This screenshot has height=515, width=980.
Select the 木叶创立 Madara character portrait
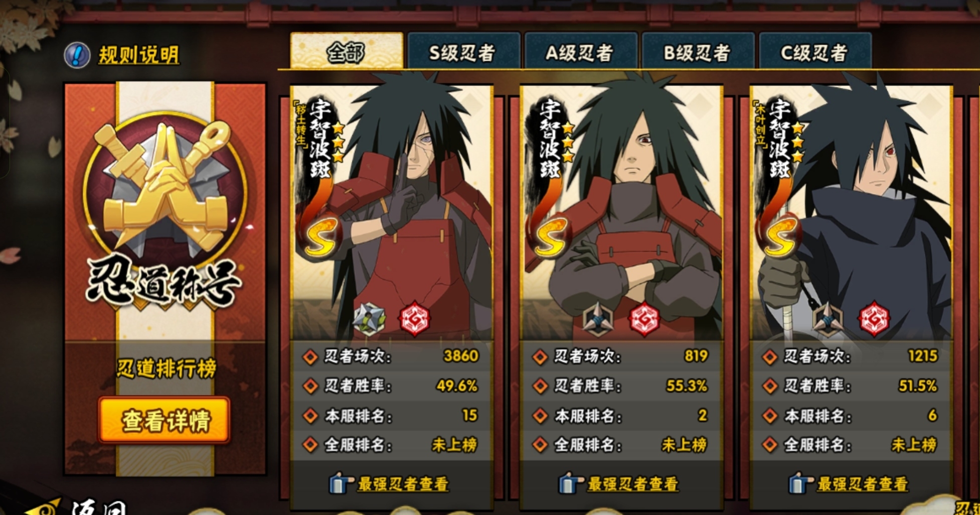[x=851, y=211]
